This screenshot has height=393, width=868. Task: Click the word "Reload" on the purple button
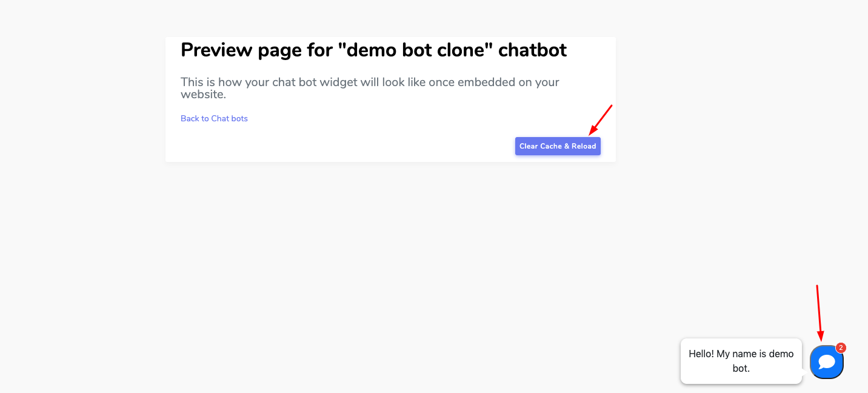584,146
